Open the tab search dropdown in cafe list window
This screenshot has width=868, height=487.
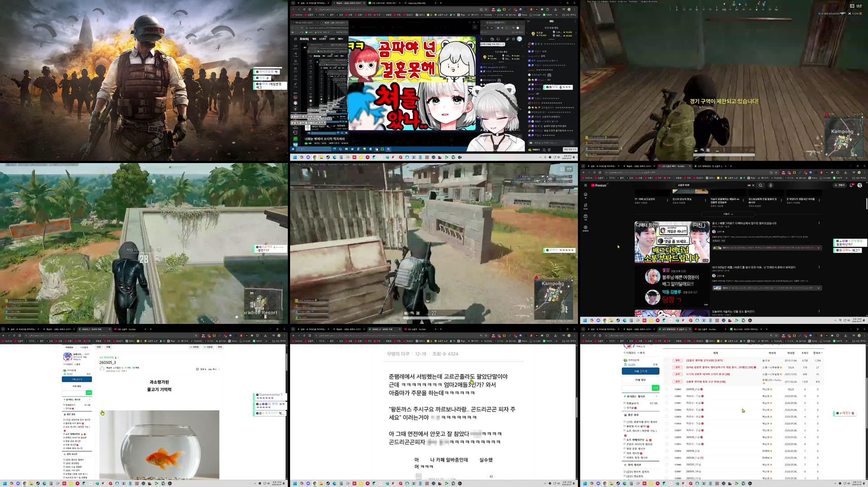click(x=583, y=329)
